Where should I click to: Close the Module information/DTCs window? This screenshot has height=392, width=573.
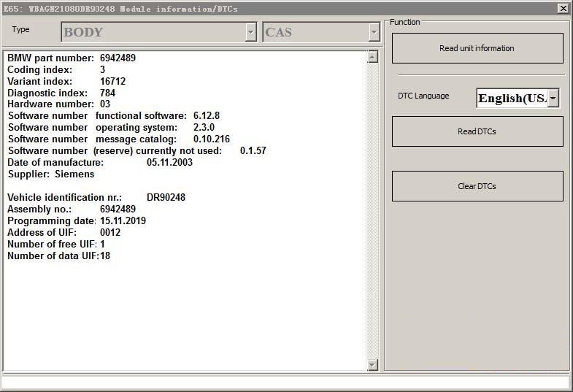point(563,8)
